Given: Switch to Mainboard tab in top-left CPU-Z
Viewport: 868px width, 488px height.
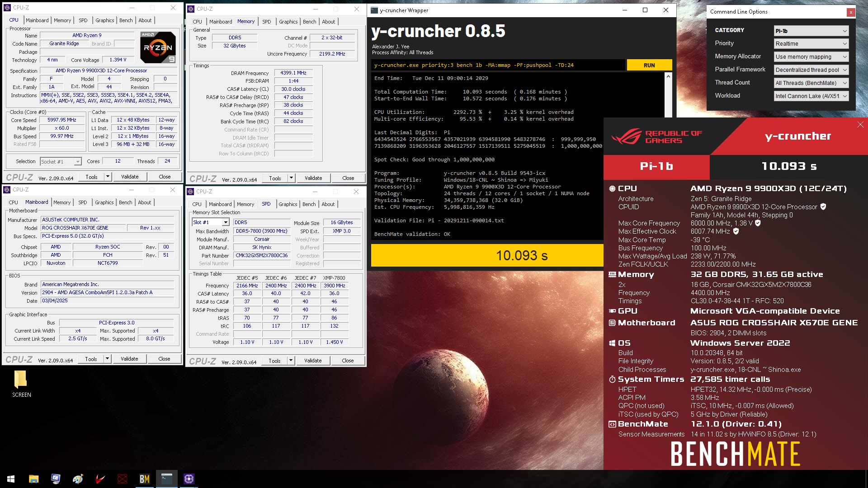Looking at the screenshot, I should (37, 20).
